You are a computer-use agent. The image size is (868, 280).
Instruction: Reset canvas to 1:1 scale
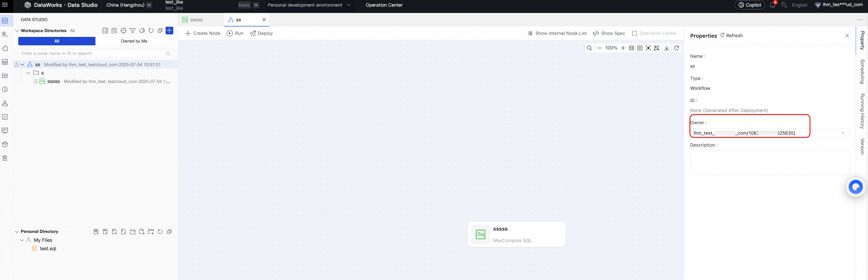click(631, 48)
